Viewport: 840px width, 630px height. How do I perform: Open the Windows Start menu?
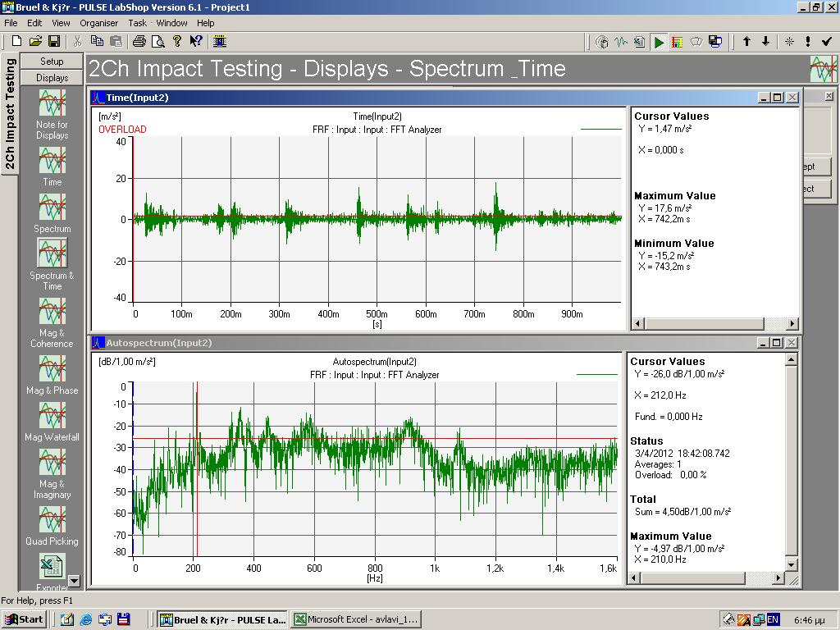point(24,620)
